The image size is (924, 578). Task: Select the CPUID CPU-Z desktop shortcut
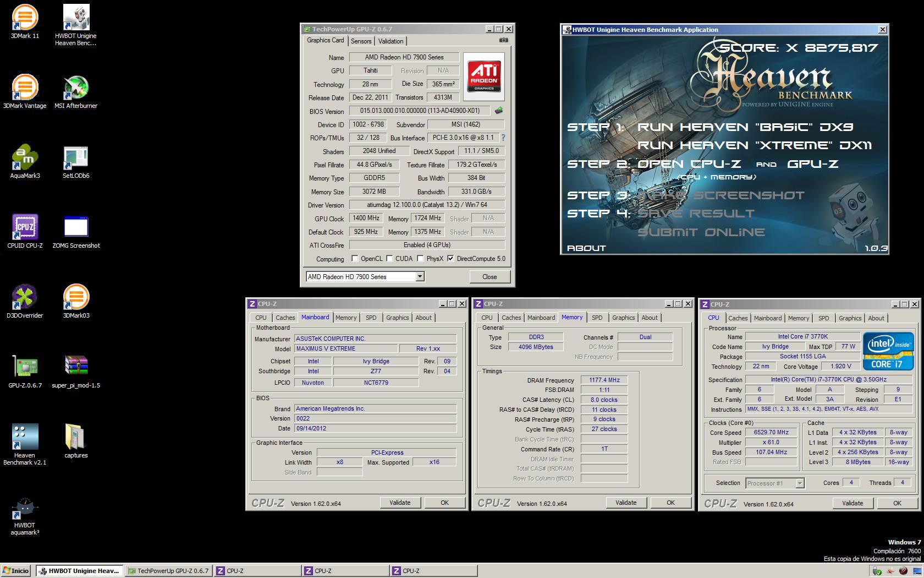pos(25,232)
